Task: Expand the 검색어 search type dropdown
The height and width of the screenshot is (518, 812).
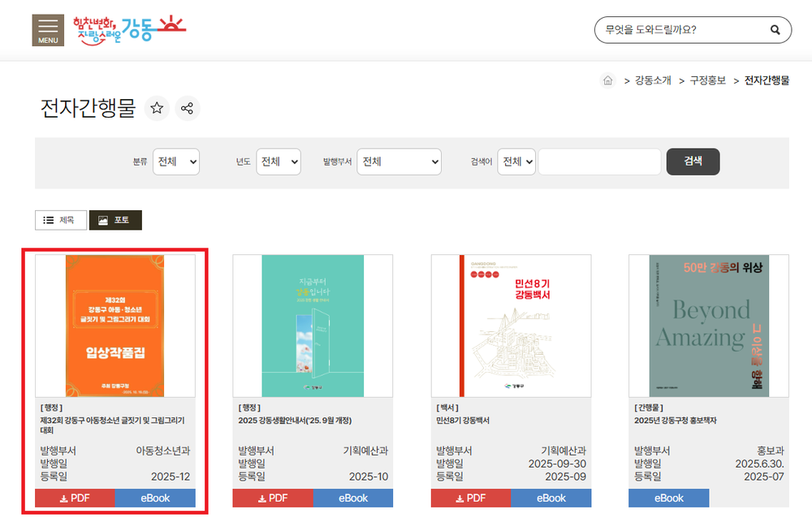Action: click(516, 162)
